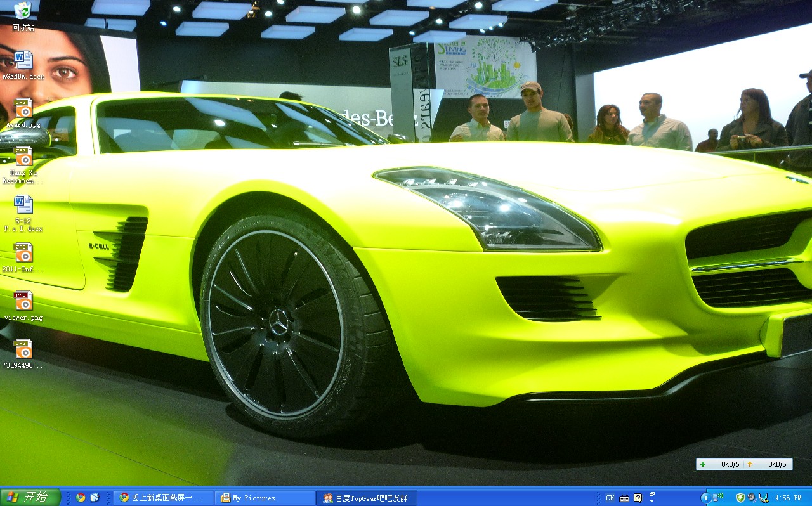The image size is (812, 506).
Task: Open the Start (开始) menu
Action: (x=30, y=498)
